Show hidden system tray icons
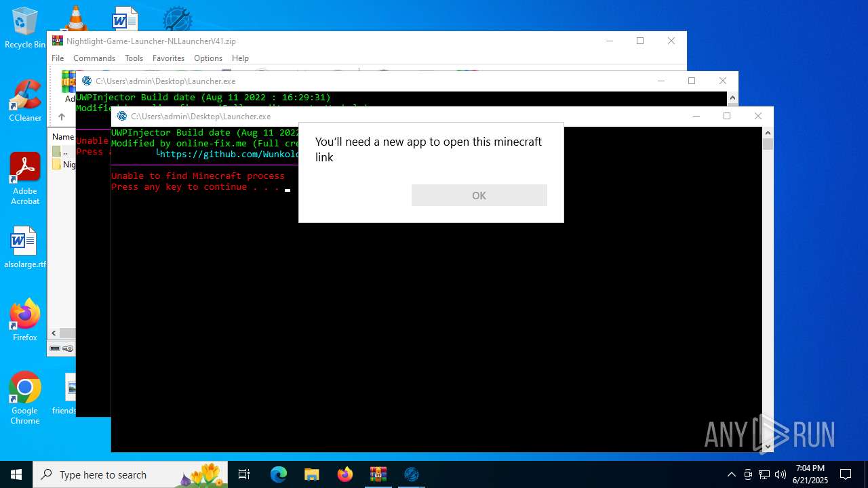Screen dimensions: 868x488 point(731,474)
